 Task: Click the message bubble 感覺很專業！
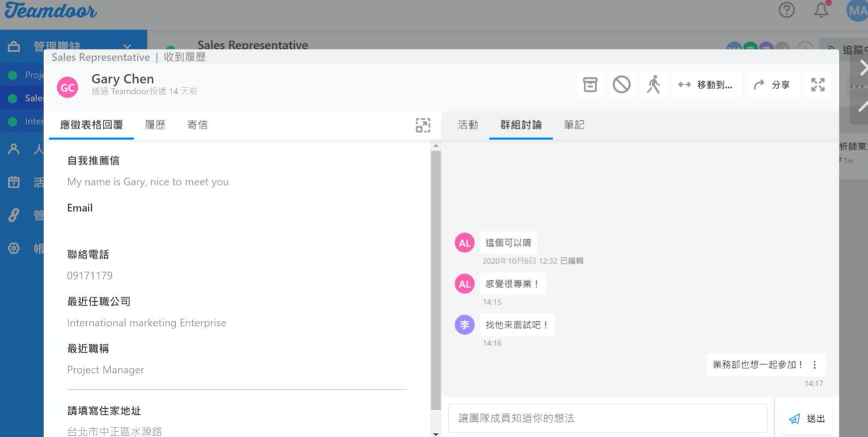click(x=513, y=284)
